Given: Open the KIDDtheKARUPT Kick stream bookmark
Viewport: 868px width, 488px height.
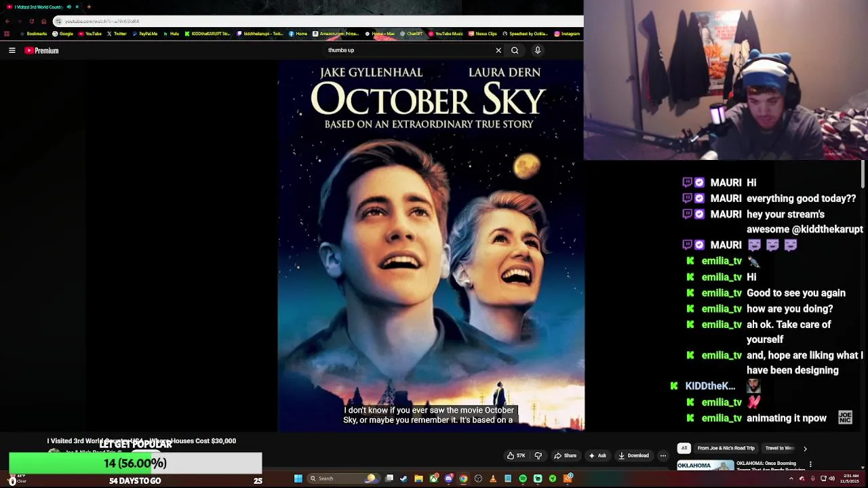Looking at the screenshot, I should (208, 34).
